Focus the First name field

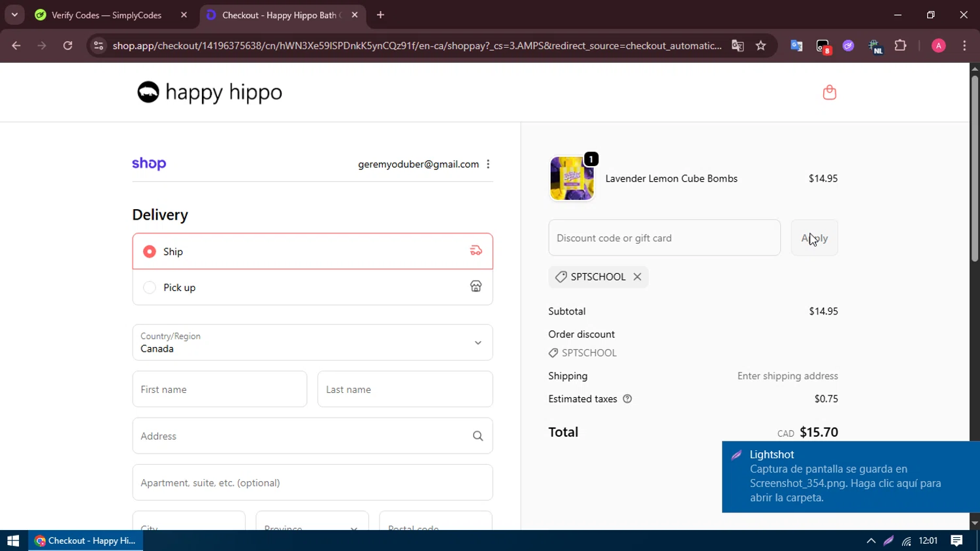(x=220, y=389)
